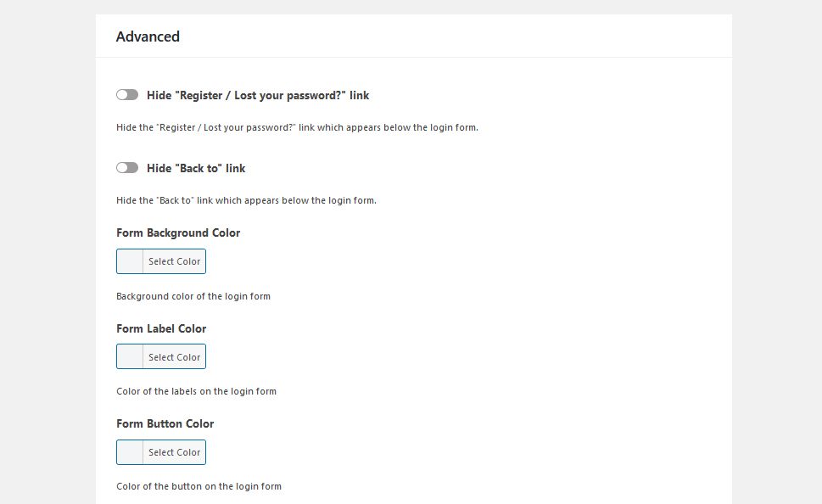Click Select Color under Form Label Color
822x504 pixels.
tap(174, 356)
